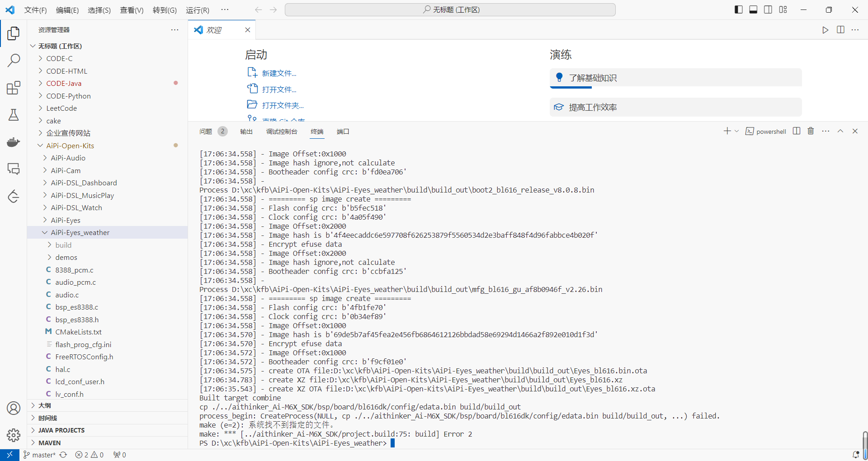The height and width of the screenshot is (461, 868).
Task: Click the command center search box
Action: [x=450, y=9]
